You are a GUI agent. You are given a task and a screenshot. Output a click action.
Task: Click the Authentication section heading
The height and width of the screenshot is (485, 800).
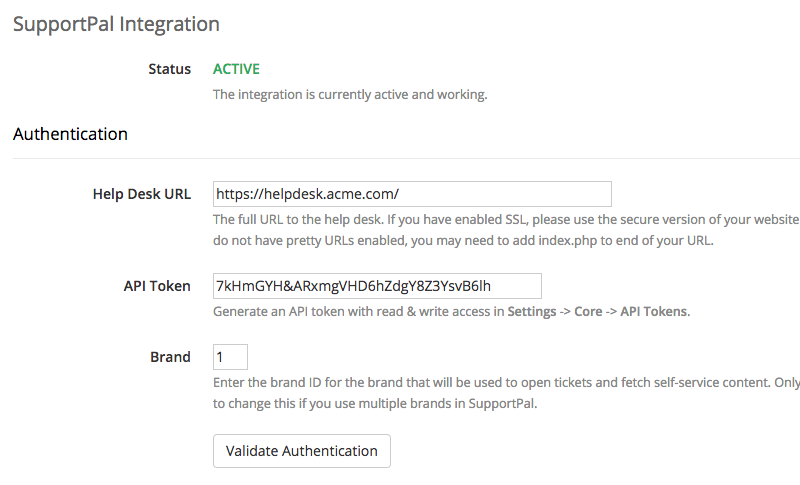point(70,134)
